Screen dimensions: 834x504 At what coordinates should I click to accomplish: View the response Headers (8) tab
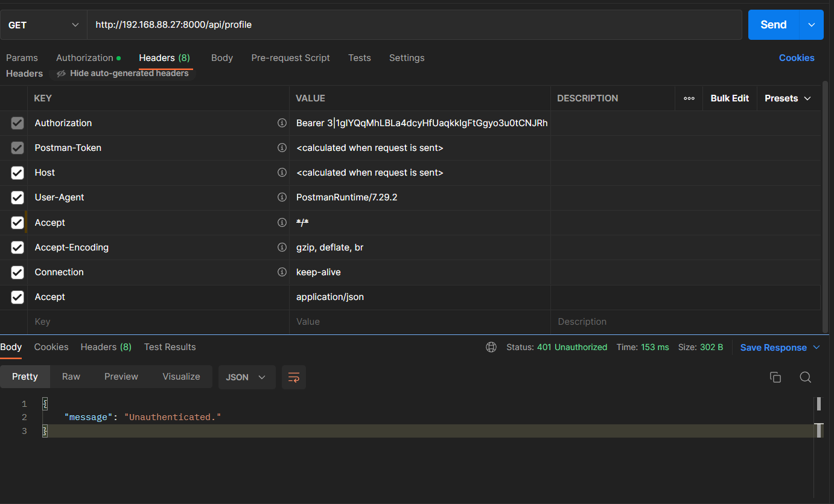coord(106,347)
